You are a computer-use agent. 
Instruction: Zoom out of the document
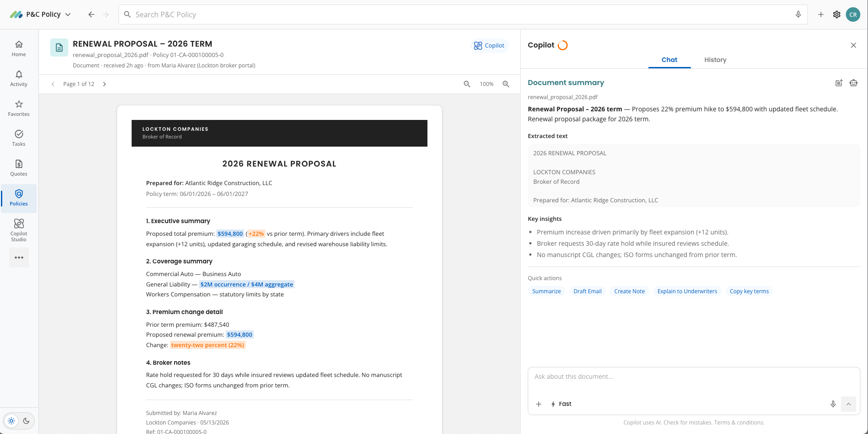pos(467,84)
